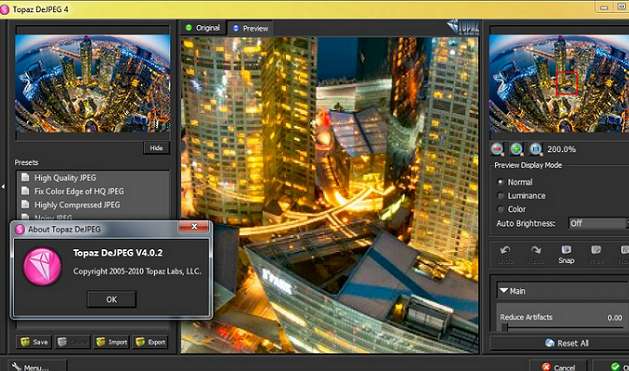629x371 pixels.
Task: Click the zoom out magnifier icon
Action: point(497,149)
